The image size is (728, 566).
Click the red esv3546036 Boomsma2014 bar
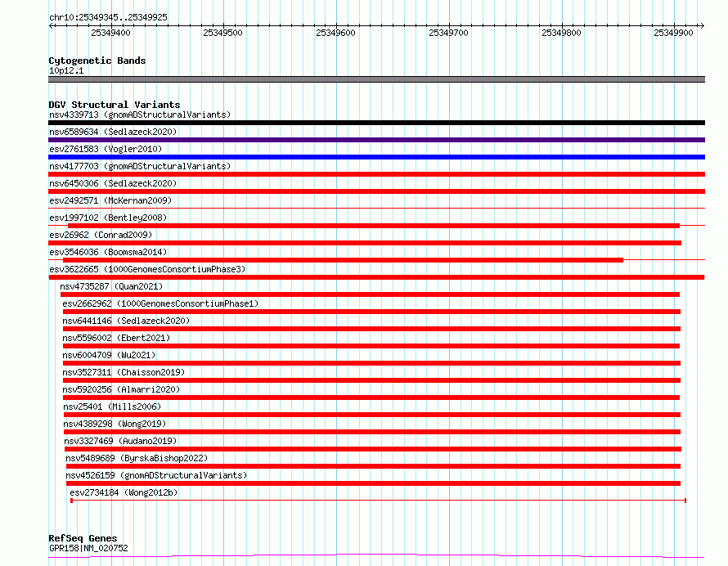343,260
